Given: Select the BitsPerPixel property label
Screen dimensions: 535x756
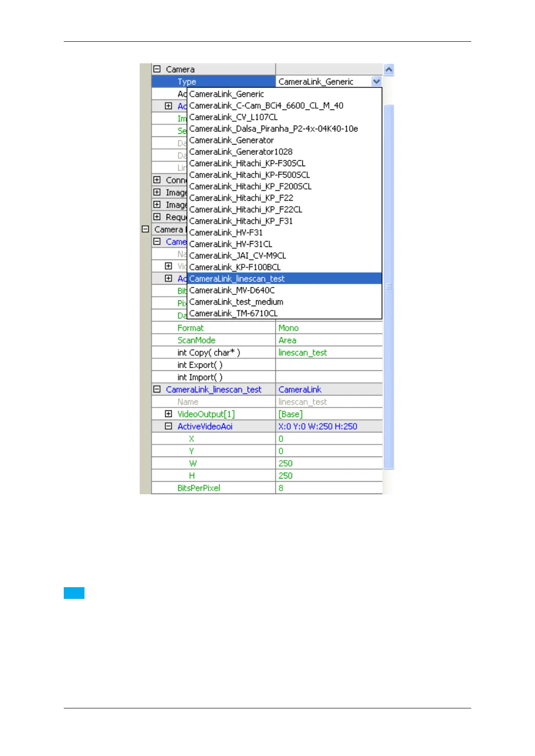Looking at the screenshot, I should [x=199, y=488].
